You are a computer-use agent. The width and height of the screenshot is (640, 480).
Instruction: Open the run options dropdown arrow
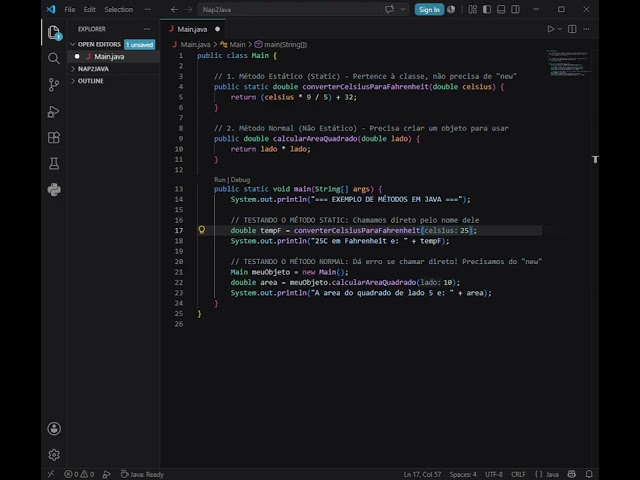[x=560, y=29]
